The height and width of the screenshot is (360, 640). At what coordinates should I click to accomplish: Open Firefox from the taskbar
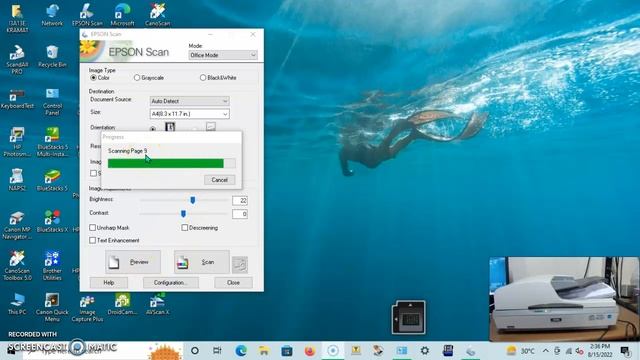[x=309, y=351]
